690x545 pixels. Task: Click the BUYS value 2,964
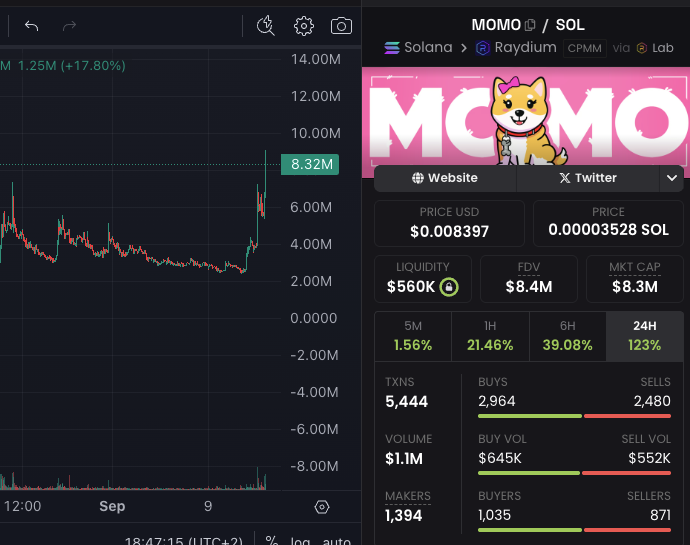pyautogui.click(x=496, y=401)
